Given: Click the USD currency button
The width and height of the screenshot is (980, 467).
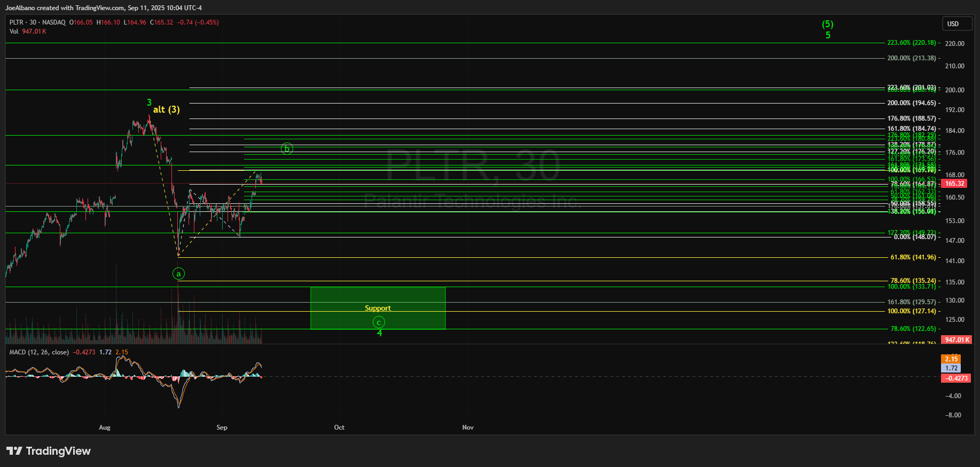Looking at the screenshot, I should tap(957, 23).
